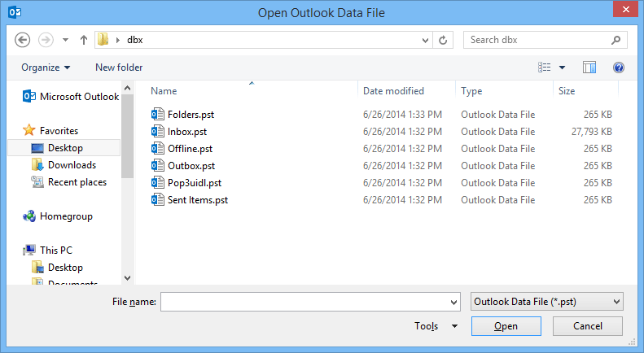Screen dimensions: 644x353
Task: Click the Forward navigation arrow
Action: pyautogui.click(x=46, y=40)
